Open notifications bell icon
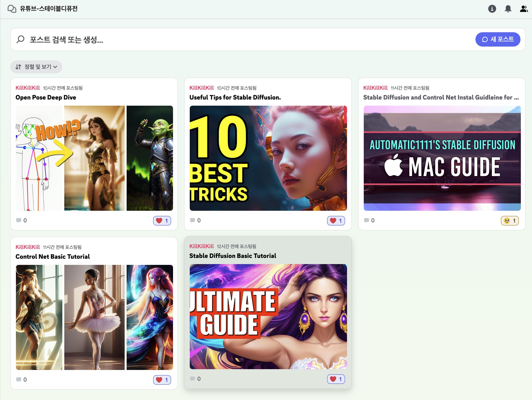The width and height of the screenshot is (532, 400). coord(508,9)
